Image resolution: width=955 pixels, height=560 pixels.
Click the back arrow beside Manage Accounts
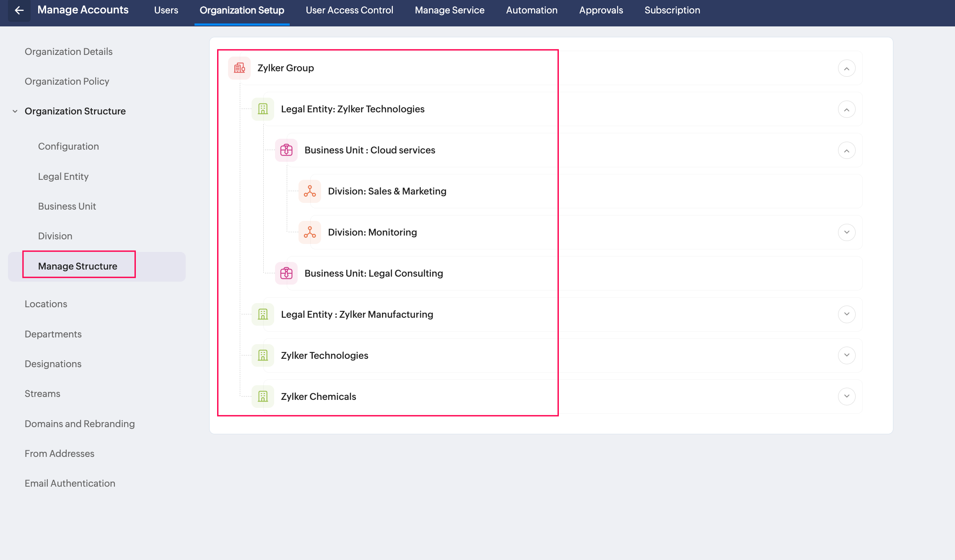click(19, 10)
